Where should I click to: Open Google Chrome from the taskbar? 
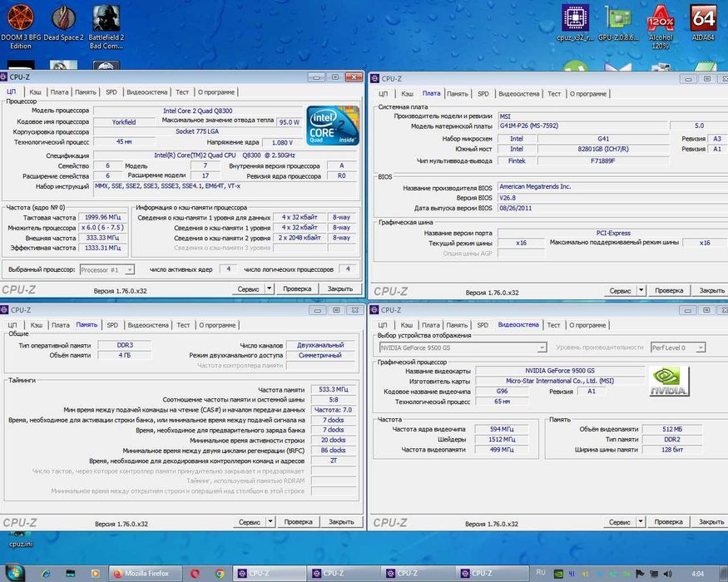pyautogui.click(x=220, y=574)
